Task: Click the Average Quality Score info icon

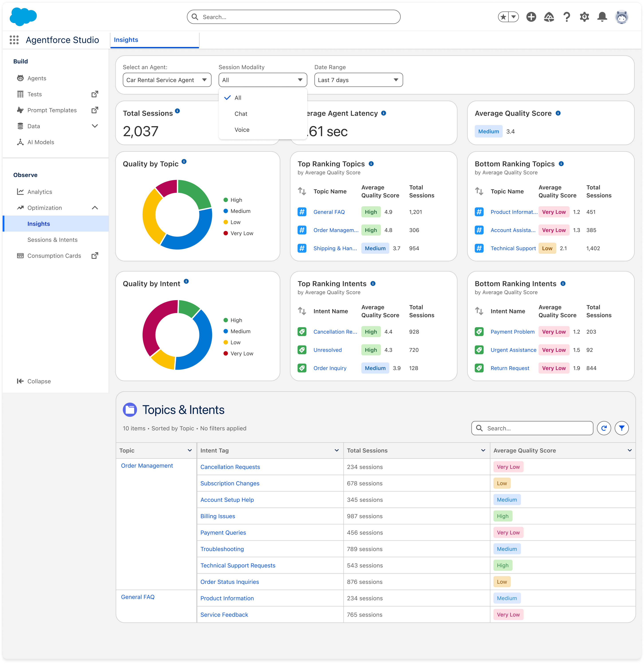Action: coord(558,113)
